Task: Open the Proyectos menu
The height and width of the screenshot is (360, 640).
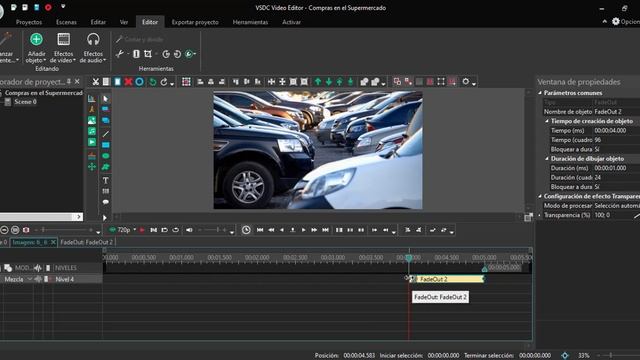Action: click(x=29, y=22)
